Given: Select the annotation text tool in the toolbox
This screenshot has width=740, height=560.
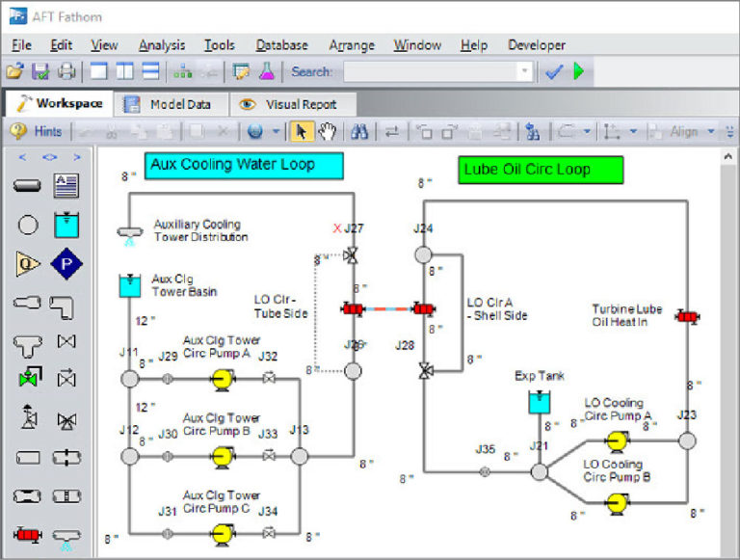Looking at the screenshot, I should point(66,186).
